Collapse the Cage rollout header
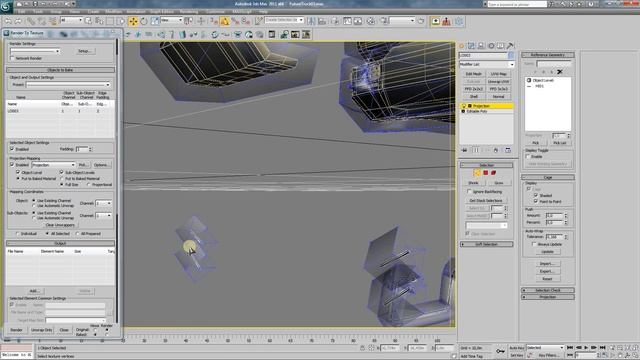640x360 pixels. point(548,177)
